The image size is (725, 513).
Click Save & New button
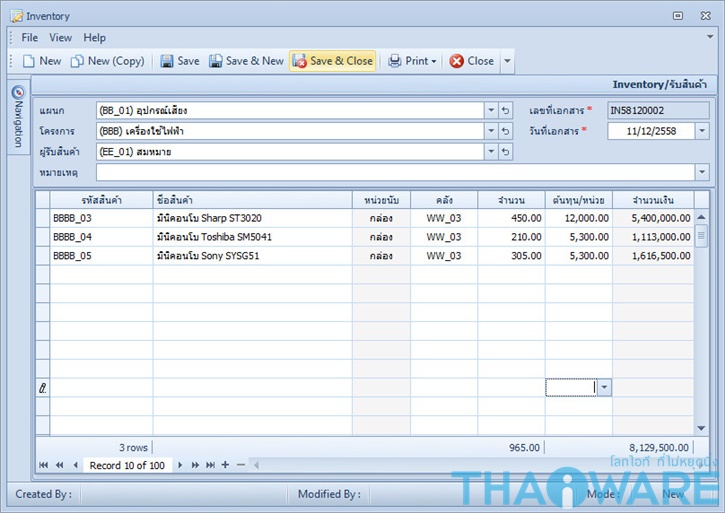coord(246,61)
